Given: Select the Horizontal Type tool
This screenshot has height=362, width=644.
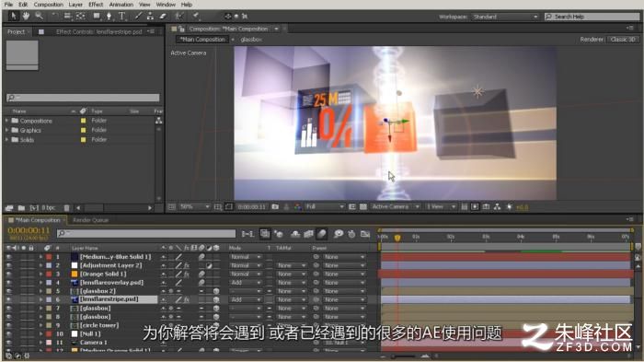Looking at the screenshot, I should pos(122,16).
